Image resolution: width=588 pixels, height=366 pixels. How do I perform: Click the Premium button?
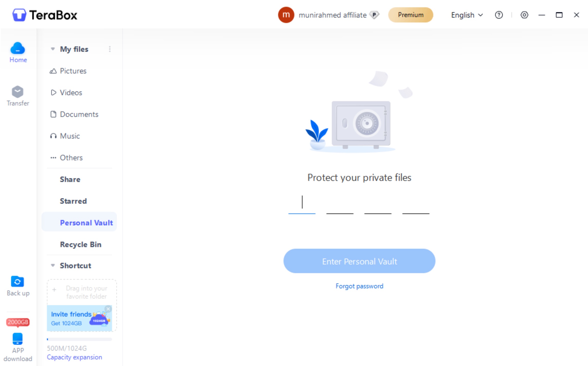[x=411, y=15]
